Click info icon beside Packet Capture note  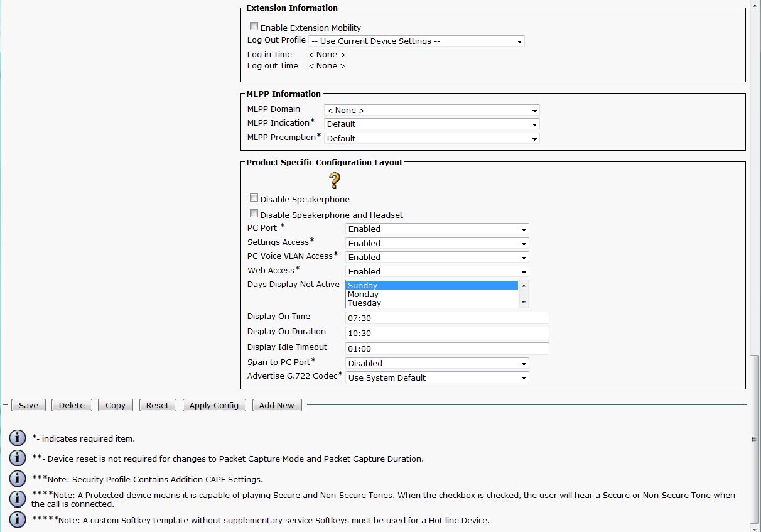pyautogui.click(x=18, y=459)
